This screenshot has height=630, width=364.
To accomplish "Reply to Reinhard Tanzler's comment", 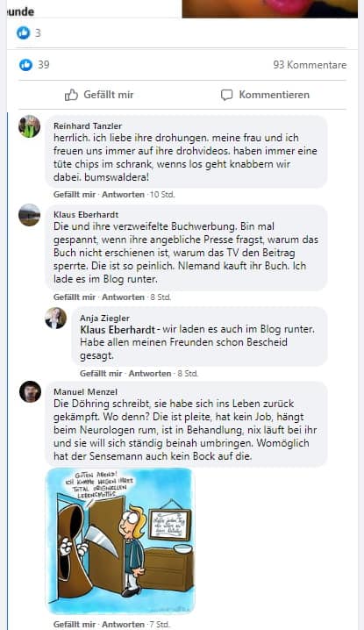I will coord(123,195).
